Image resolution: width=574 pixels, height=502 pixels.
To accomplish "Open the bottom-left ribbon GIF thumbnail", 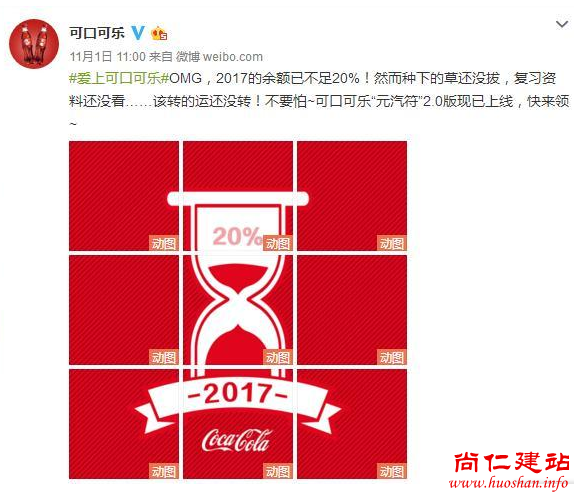I will [x=124, y=424].
